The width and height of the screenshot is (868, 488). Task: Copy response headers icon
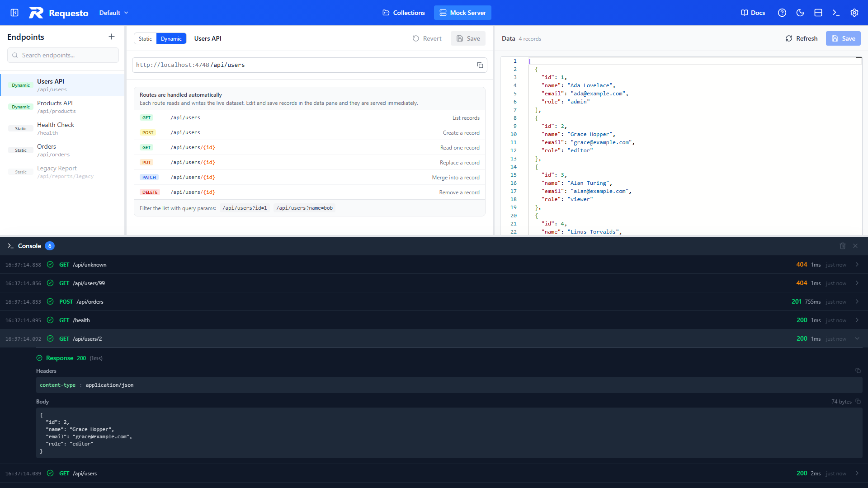[x=858, y=371]
